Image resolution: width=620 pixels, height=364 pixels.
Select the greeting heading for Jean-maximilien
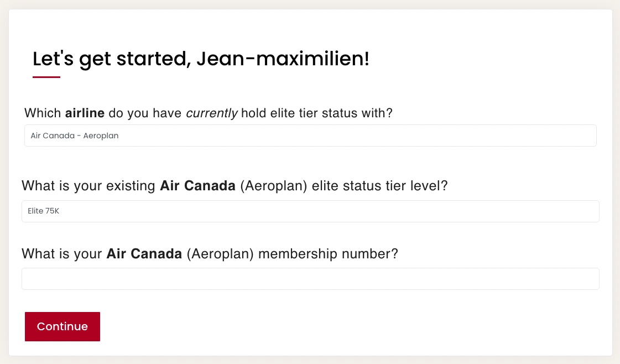click(x=201, y=59)
